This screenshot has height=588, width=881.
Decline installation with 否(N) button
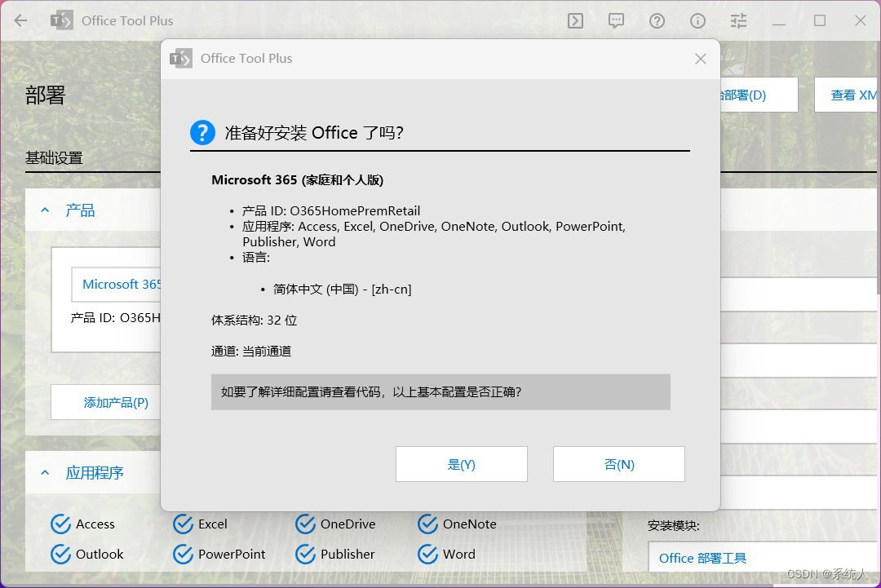618,464
